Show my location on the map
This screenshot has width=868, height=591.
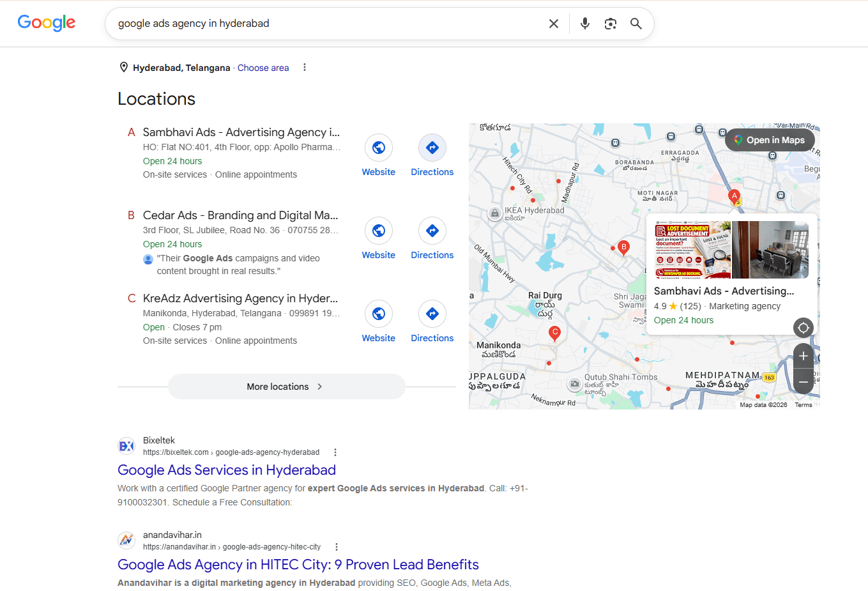tap(803, 328)
